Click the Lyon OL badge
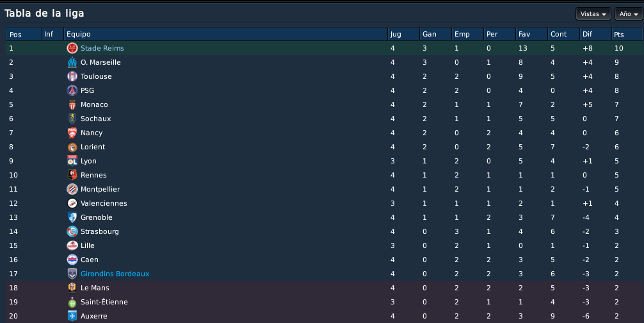 (x=72, y=161)
